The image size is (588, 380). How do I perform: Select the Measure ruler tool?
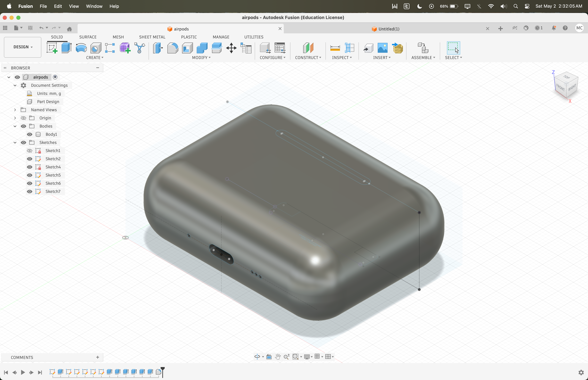click(335, 48)
